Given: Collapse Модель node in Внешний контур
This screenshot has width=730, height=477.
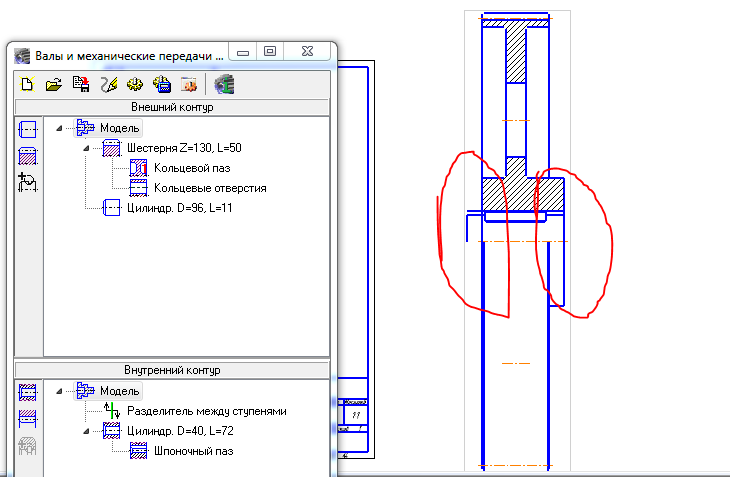Looking at the screenshot, I should click(x=59, y=128).
